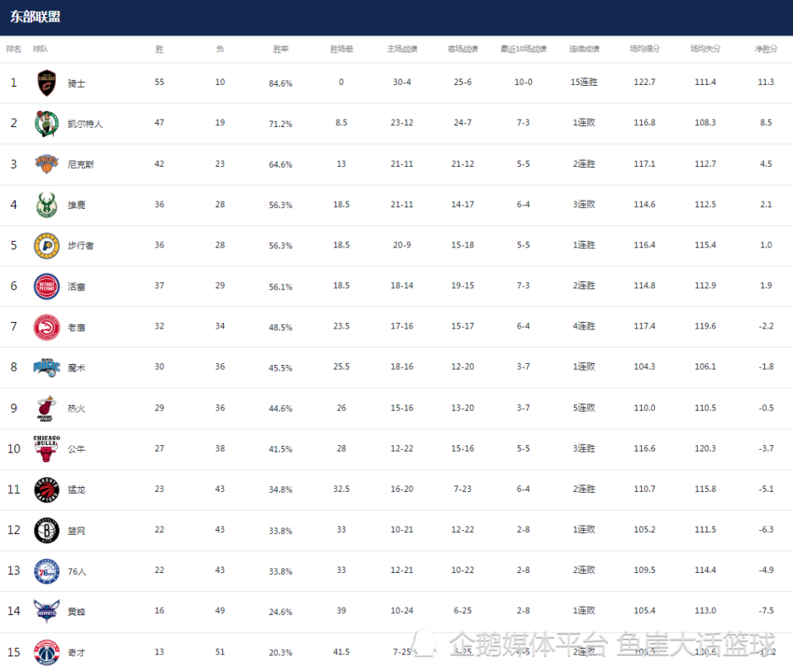Open team name 尼克斯
Image resolution: width=793 pixels, height=672 pixels.
point(81,164)
